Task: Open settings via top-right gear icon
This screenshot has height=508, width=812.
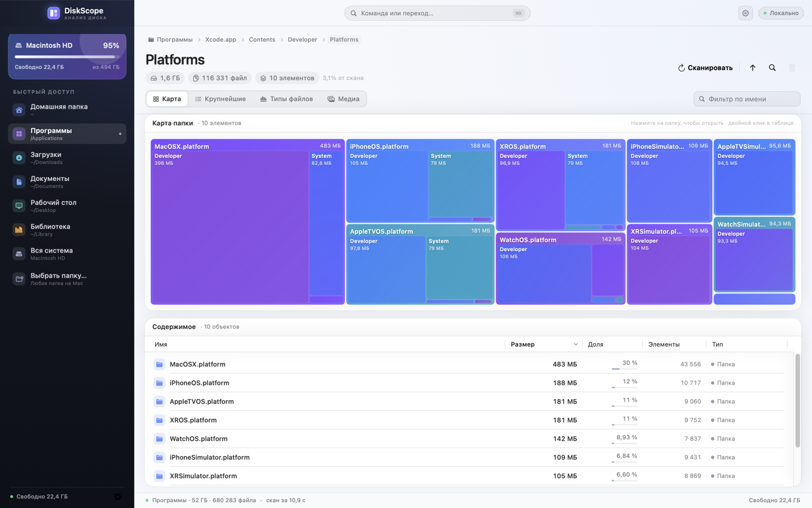Action: tap(745, 13)
